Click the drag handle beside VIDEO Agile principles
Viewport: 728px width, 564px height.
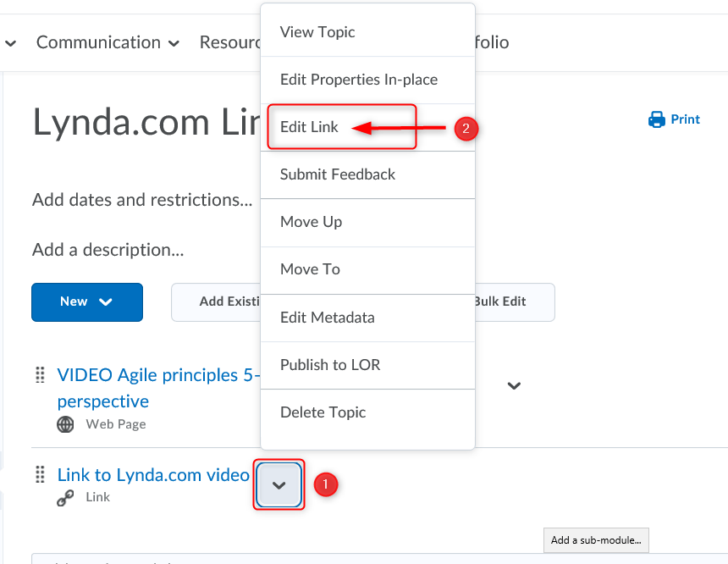pyautogui.click(x=40, y=375)
